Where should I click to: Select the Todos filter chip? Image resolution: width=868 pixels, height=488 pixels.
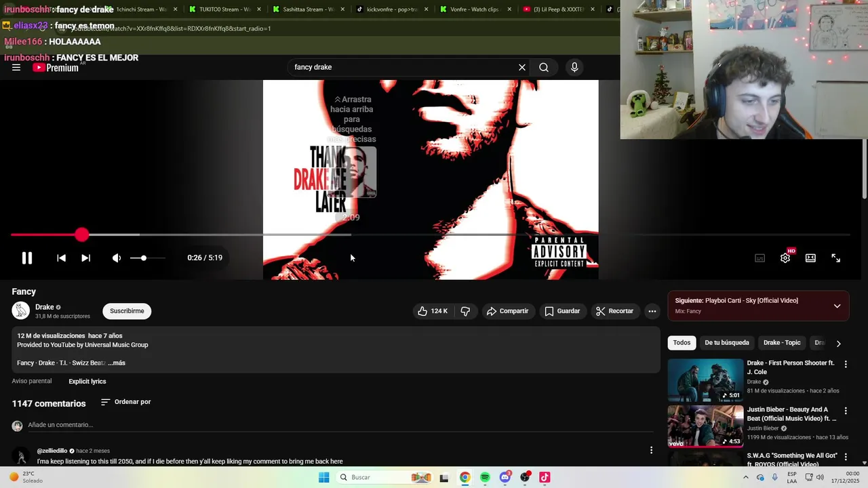(682, 343)
